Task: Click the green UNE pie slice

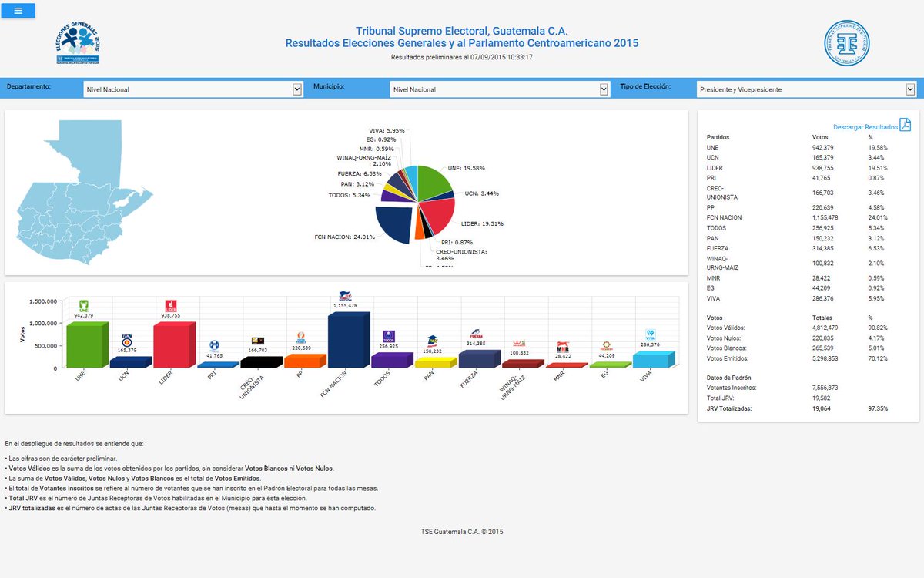Action: click(x=434, y=183)
